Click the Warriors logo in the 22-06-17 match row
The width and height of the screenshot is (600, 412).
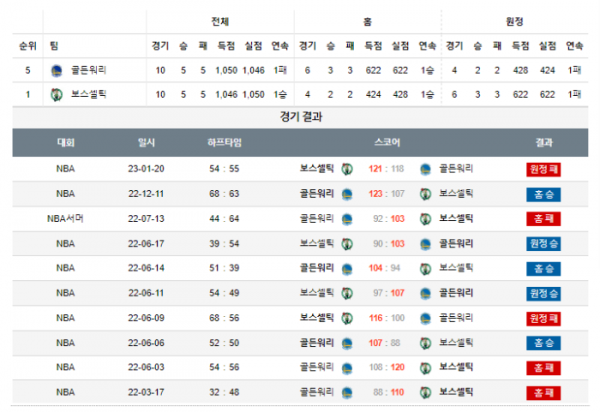pyautogui.click(x=425, y=244)
